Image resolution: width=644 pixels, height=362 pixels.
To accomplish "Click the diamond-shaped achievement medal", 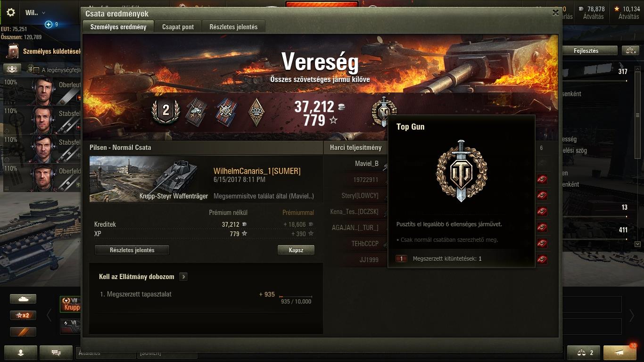I will (x=256, y=111).
